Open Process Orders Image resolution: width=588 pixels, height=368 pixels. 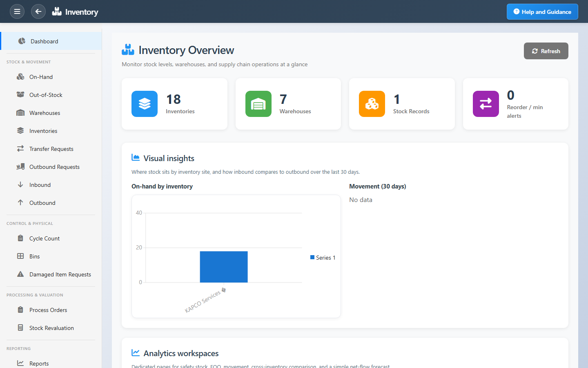(51, 310)
